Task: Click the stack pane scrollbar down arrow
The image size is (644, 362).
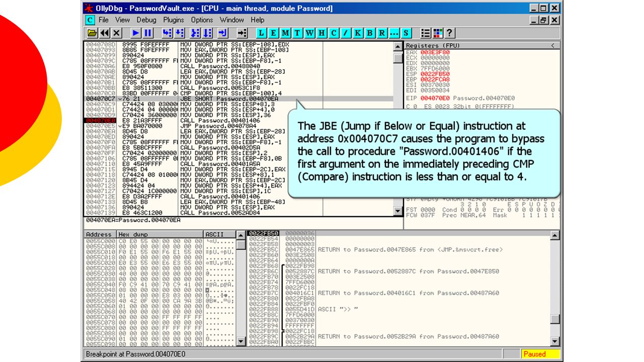Action: pyautogui.click(x=554, y=341)
